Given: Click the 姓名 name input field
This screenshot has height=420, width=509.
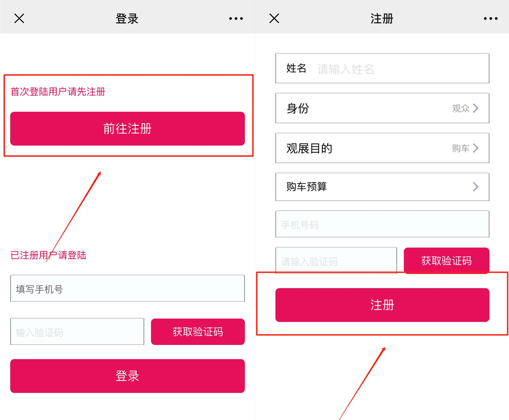Looking at the screenshot, I should [x=399, y=69].
